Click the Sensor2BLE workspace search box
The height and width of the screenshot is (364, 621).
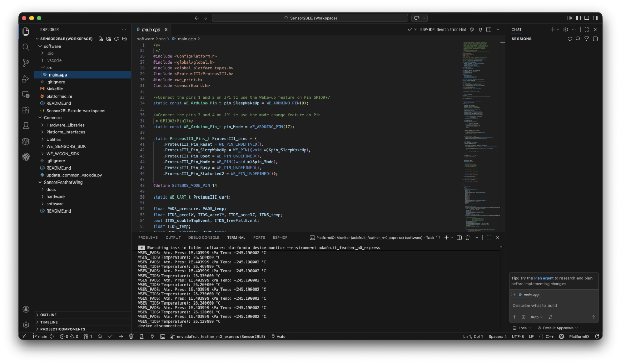(x=310, y=18)
